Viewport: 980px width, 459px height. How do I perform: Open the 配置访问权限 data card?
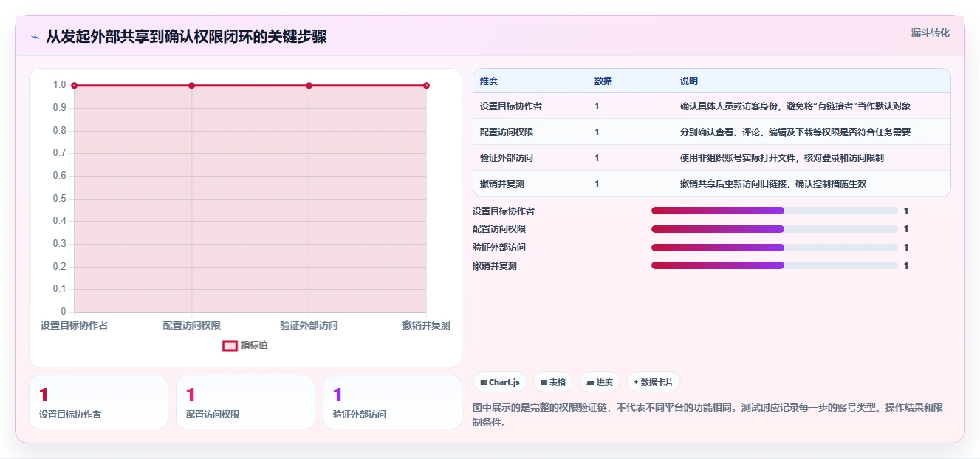click(245, 402)
